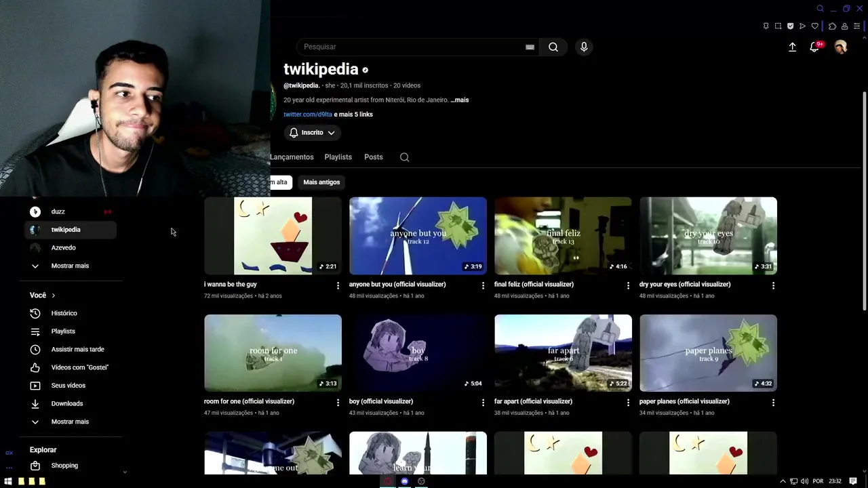Open 'anyone but you track 12' thumbnail
Screen dimensions: 868x488
(x=418, y=236)
